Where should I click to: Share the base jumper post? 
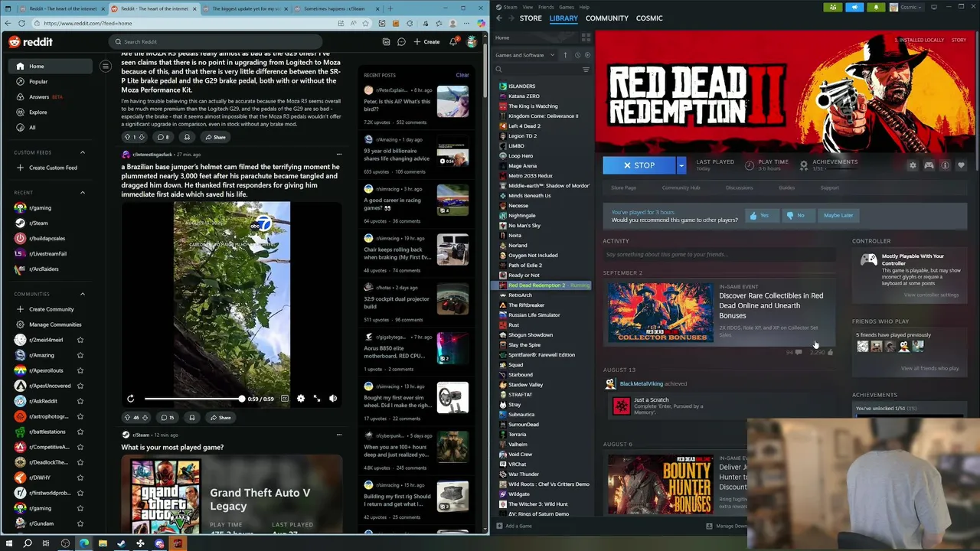click(x=219, y=418)
